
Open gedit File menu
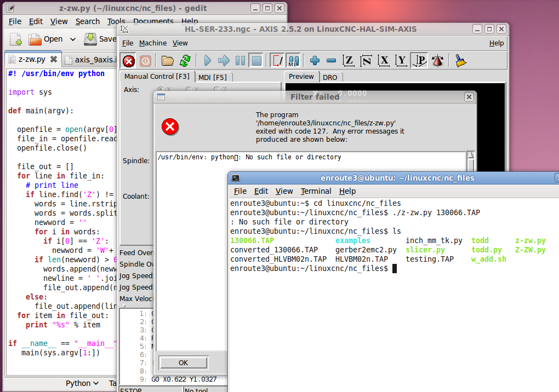pyautogui.click(x=15, y=21)
